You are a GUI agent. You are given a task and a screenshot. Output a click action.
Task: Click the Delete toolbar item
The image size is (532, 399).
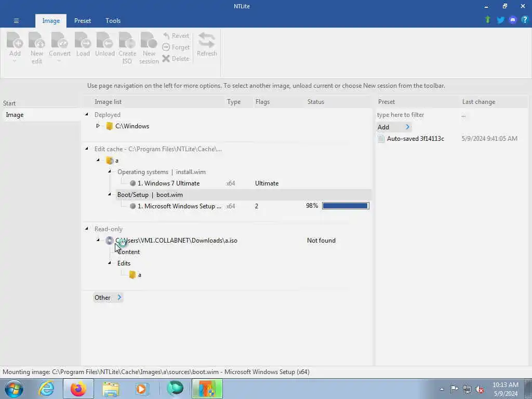tap(176, 58)
